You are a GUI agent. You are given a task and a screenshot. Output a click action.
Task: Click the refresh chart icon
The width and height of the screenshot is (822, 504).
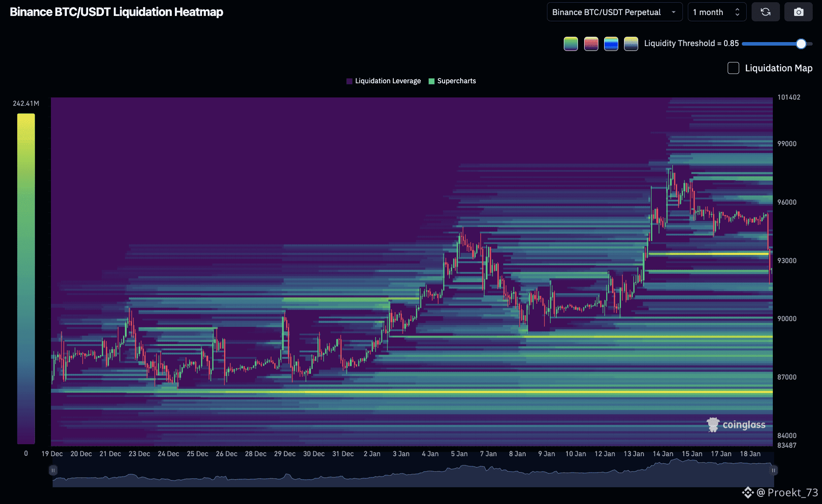pyautogui.click(x=765, y=12)
